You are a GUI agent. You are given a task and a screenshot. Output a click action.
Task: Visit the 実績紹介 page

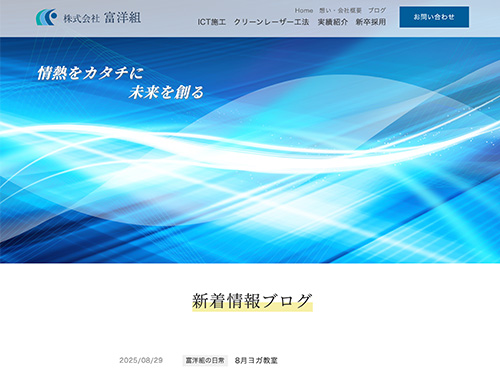(x=332, y=22)
